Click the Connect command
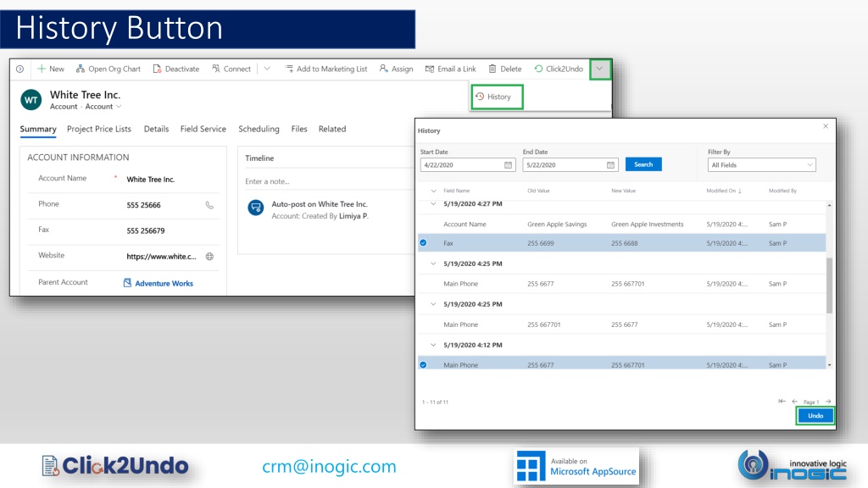The width and height of the screenshot is (868, 488). (x=231, y=69)
